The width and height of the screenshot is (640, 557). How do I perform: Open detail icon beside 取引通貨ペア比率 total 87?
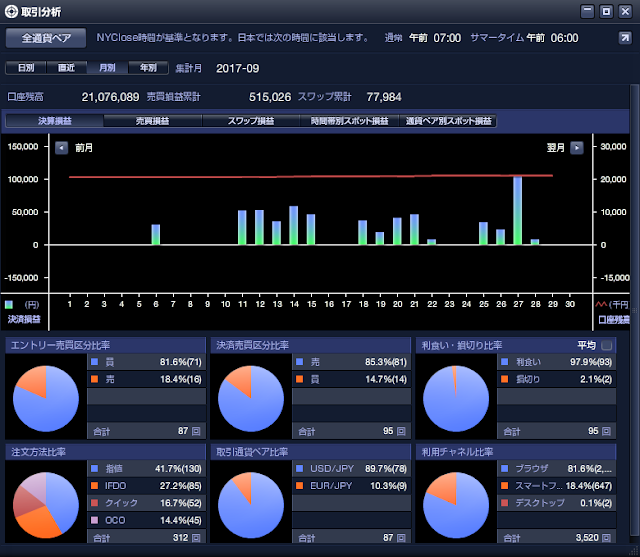coord(401,538)
